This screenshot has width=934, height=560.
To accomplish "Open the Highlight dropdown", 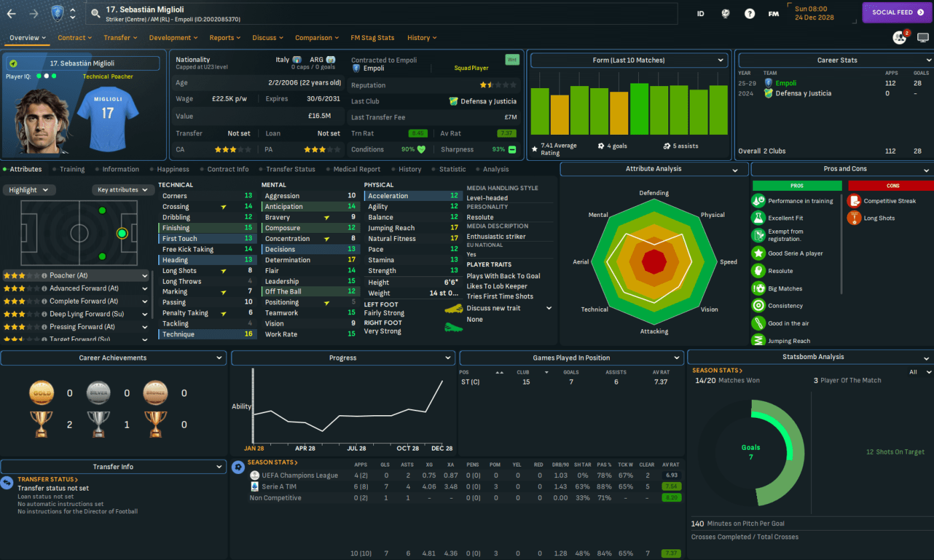I will coord(29,190).
